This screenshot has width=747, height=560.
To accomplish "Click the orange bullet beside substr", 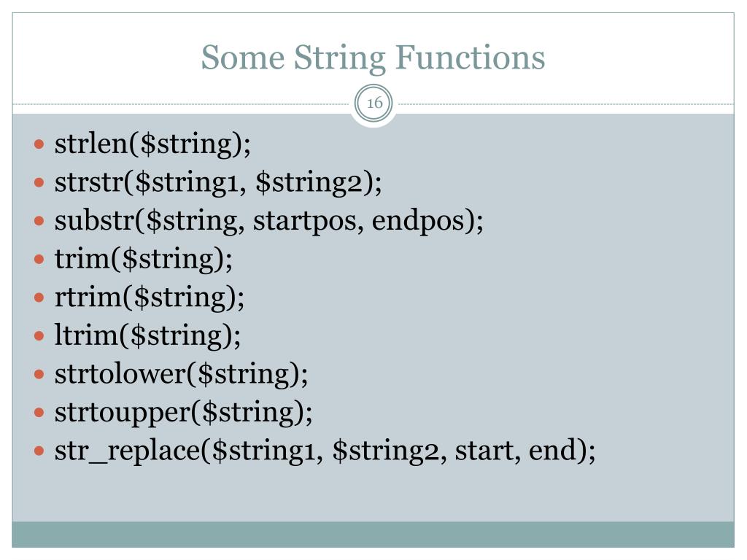I will coord(39,221).
